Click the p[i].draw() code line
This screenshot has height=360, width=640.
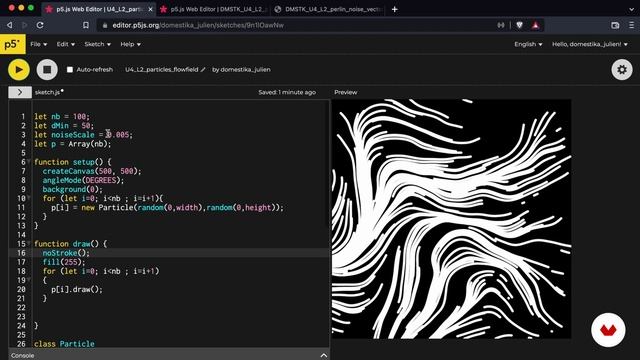point(77,289)
